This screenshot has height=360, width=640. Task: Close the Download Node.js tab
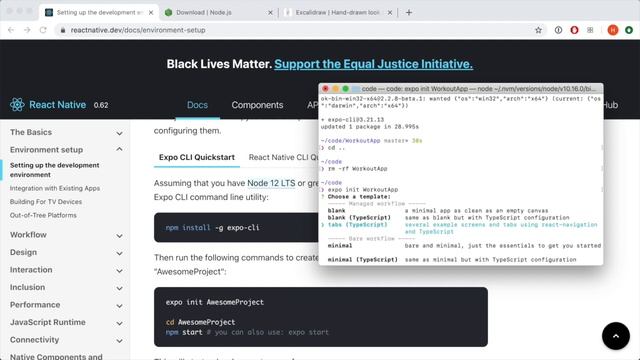coord(270,13)
